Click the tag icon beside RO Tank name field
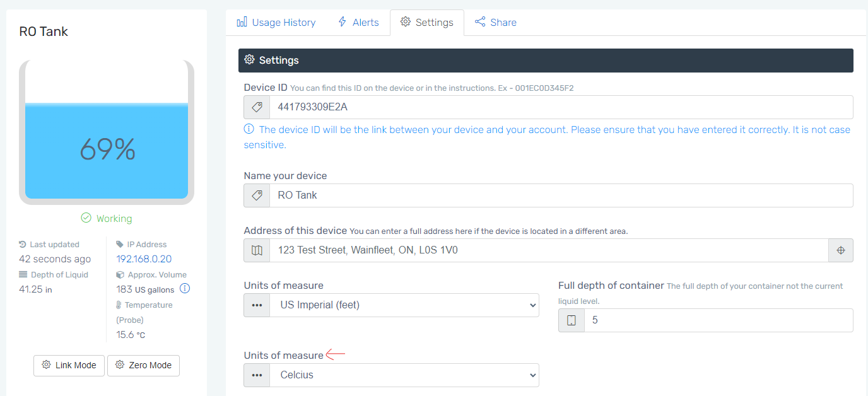 point(257,195)
